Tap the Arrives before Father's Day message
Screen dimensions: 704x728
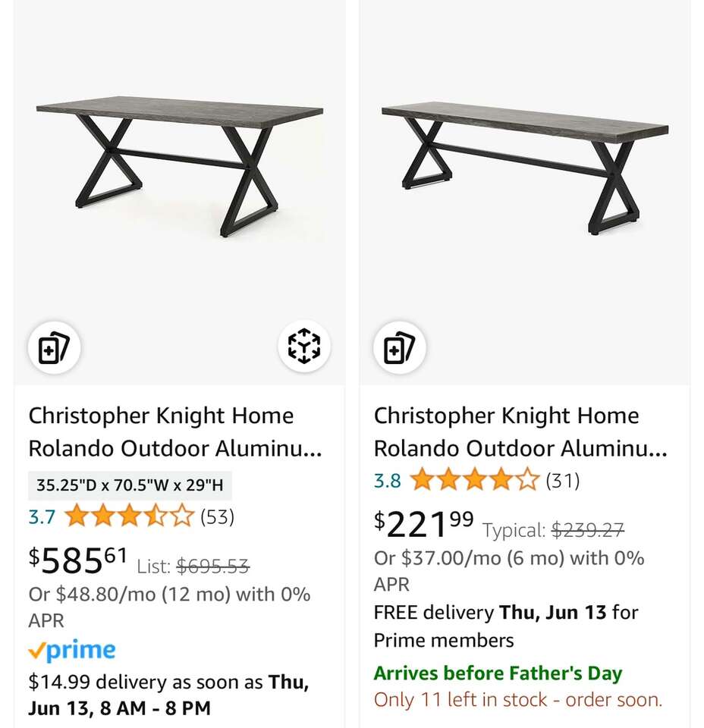[498, 673]
